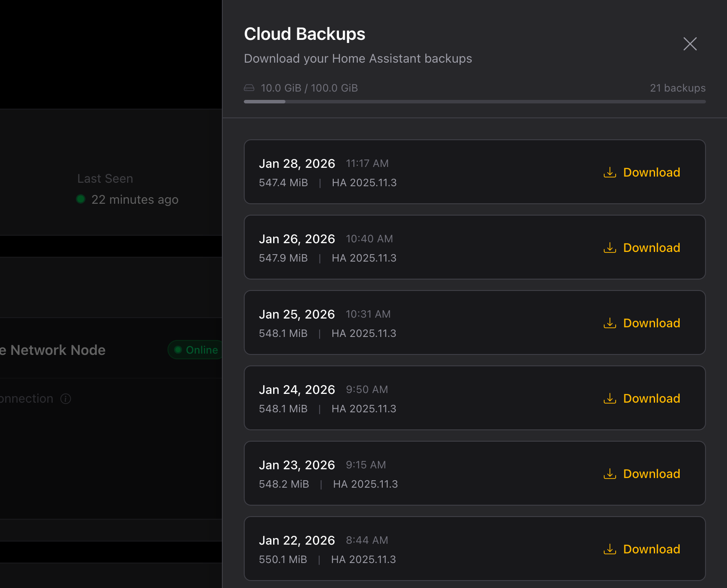Select the Cloud Backups panel title
The height and width of the screenshot is (588, 727).
point(305,34)
